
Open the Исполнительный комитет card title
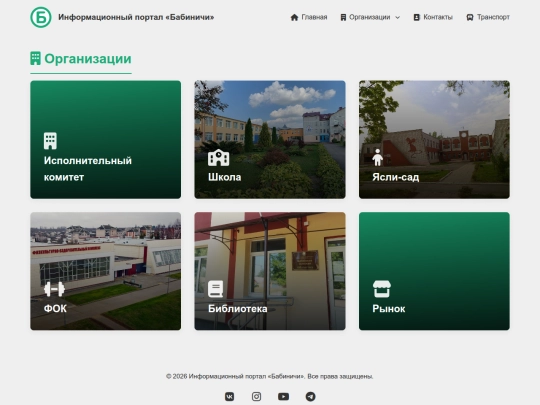click(87, 169)
